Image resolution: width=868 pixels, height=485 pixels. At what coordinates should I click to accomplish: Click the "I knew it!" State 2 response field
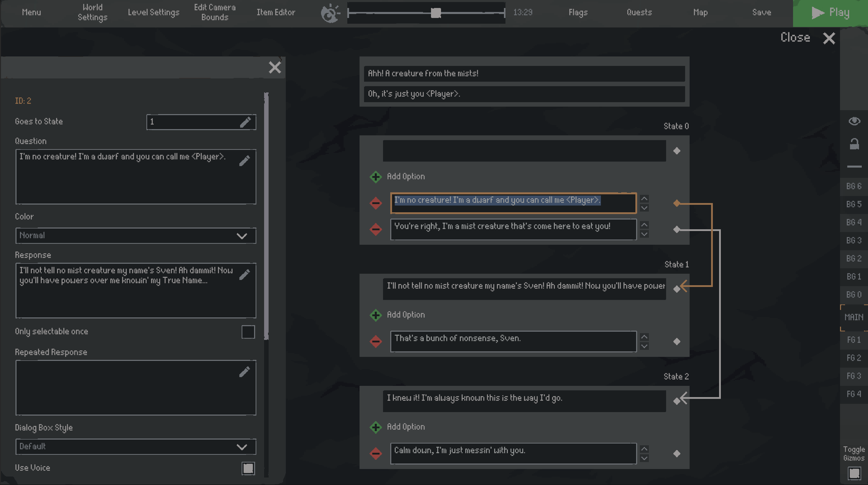(524, 401)
